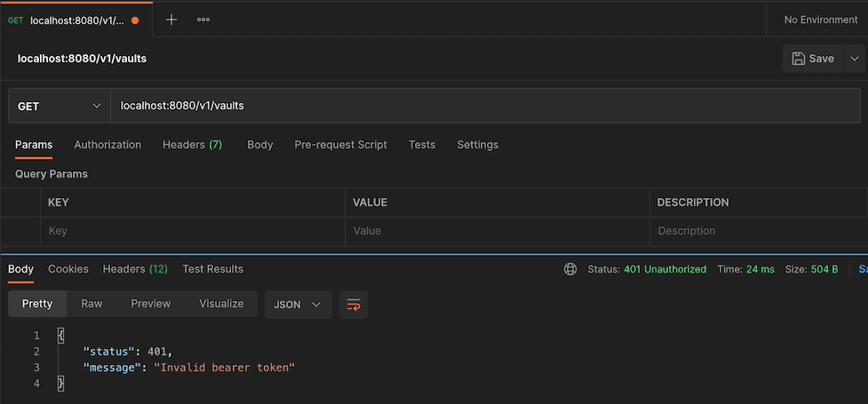
Task: Open the request Headers (7) tab
Action: pos(192,145)
